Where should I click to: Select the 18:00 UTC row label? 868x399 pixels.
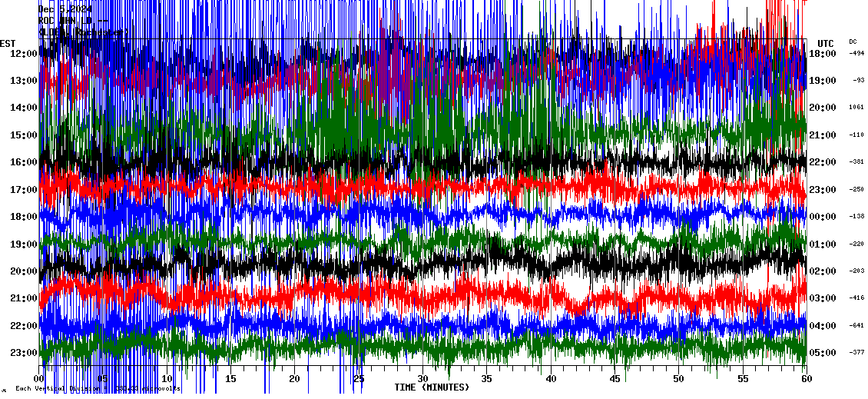coord(823,54)
